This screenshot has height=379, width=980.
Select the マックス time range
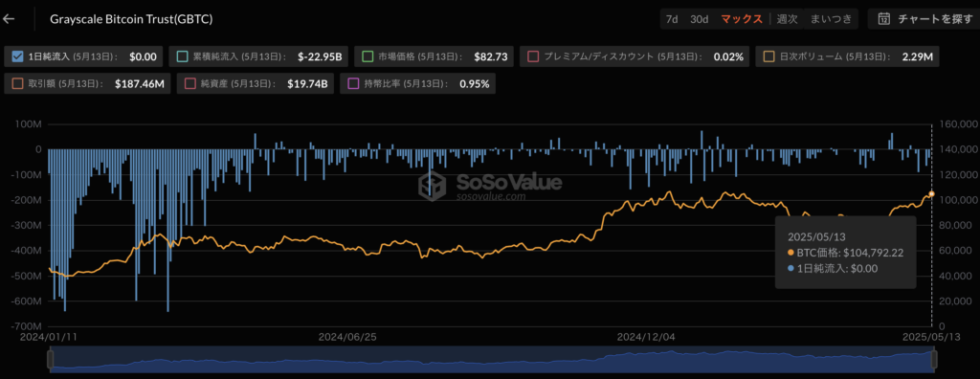coord(742,19)
